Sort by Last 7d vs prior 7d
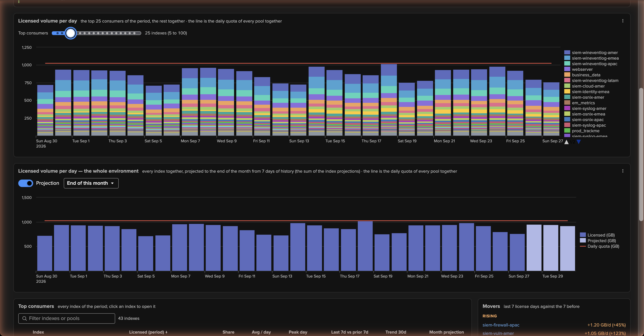This screenshot has height=336, width=644. click(x=350, y=332)
